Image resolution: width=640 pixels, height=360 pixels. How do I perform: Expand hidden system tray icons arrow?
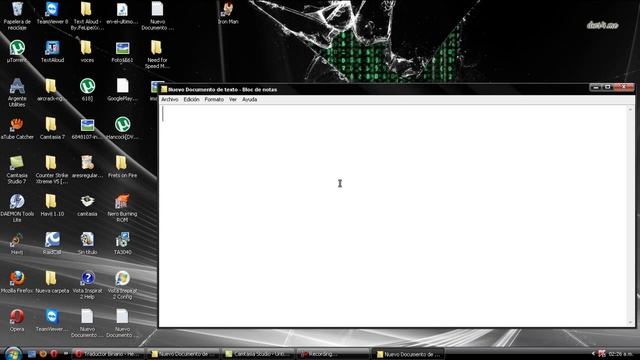593,354
